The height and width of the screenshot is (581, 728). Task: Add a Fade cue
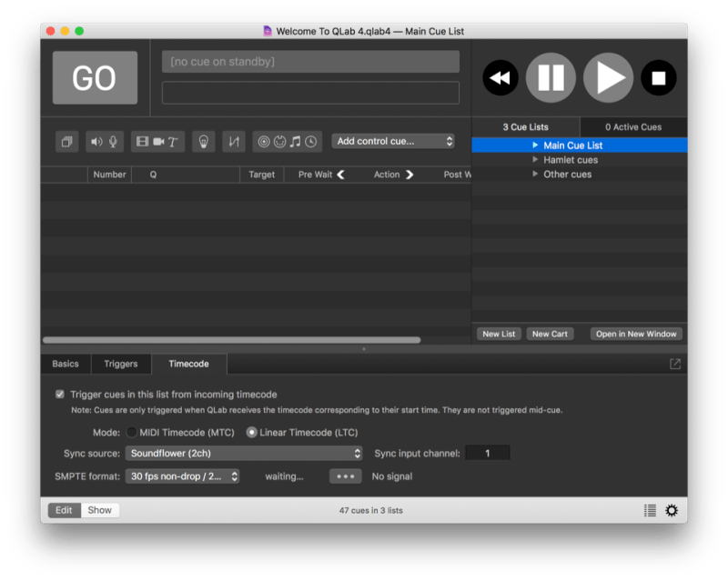tap(233, 142)
